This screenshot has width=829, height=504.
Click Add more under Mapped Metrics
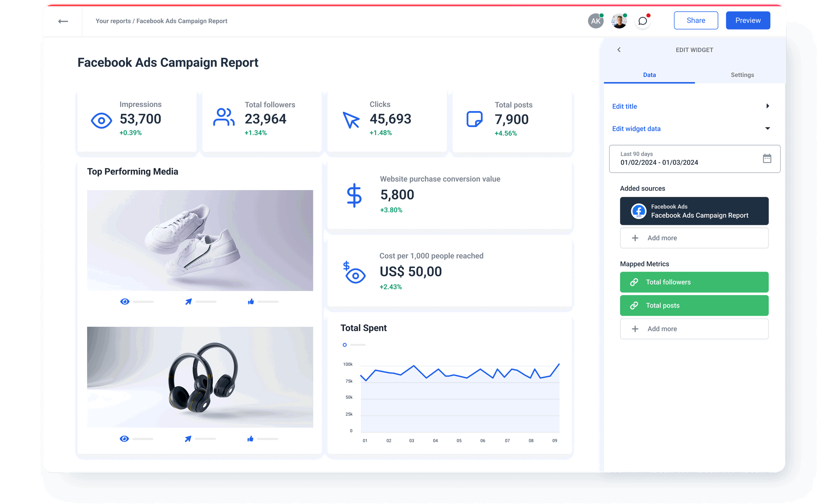[694, 328]
